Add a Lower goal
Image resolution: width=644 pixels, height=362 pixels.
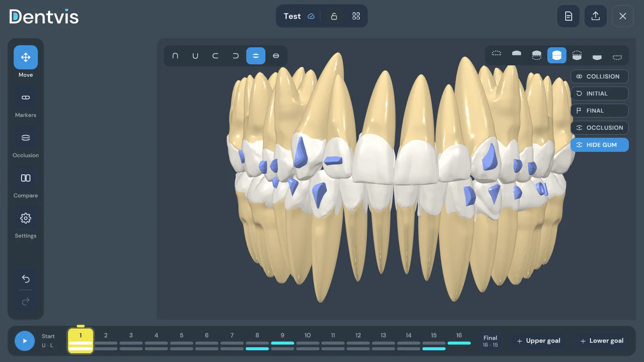(602, 341)
